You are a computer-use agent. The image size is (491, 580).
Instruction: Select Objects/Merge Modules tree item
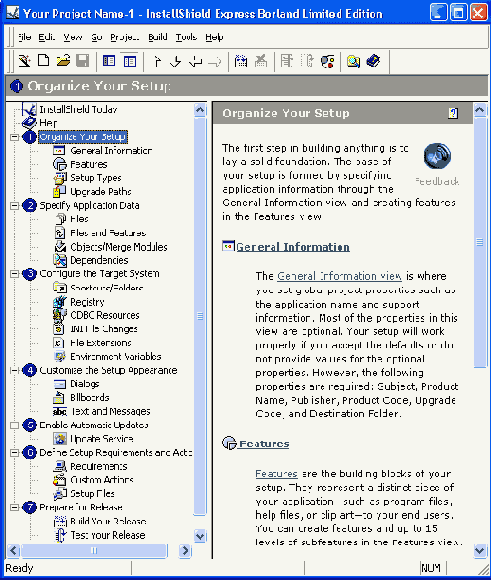[x=119, y=247]
